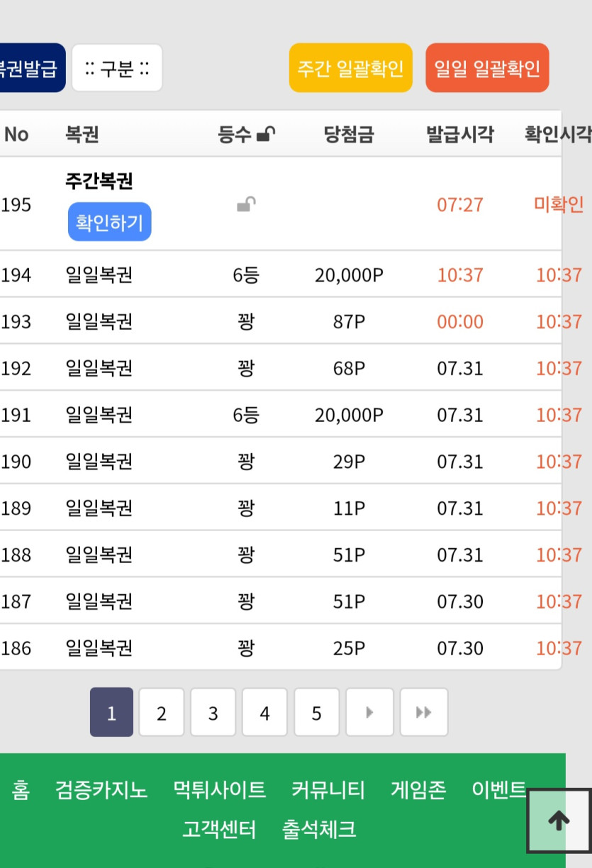
Task: Click the No column header
Action: click(x=16, y=134)
